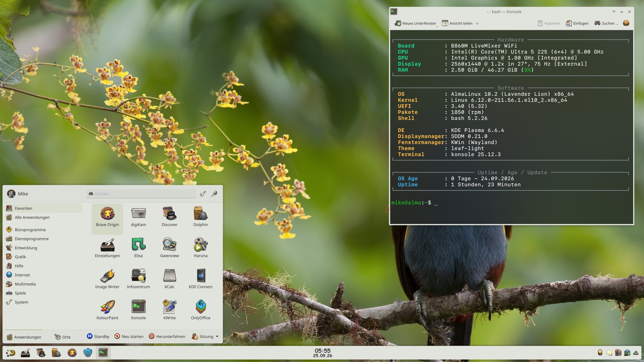Open the Konsole hamburger menu icon
The height and width of the screenshot is (362, 644).
626,23
